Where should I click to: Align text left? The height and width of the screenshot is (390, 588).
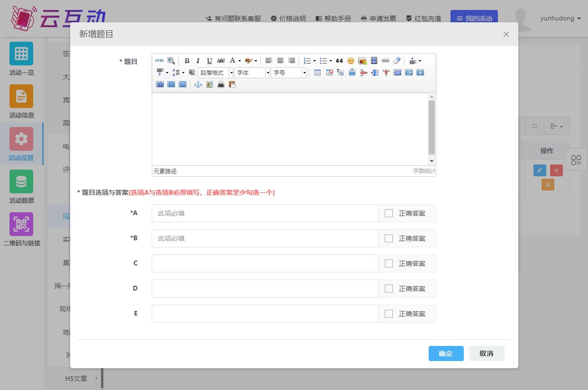[268, 61]
